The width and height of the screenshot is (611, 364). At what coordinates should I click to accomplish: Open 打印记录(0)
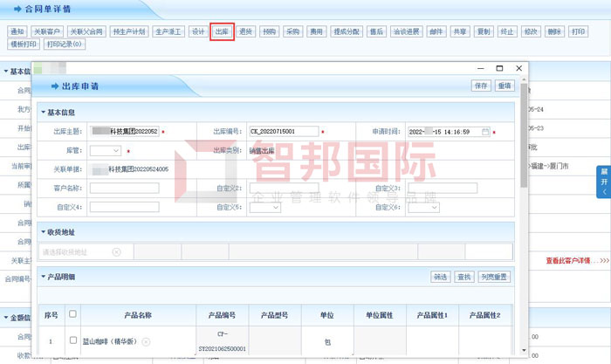(65, 44)
